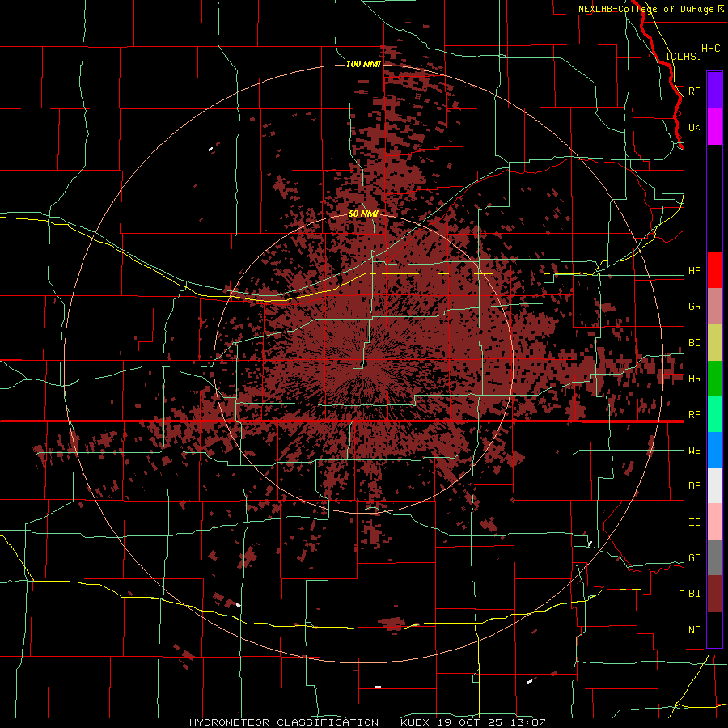Click the ND legend label
This screenshot has height=728, width=728.
click(694, 630)
